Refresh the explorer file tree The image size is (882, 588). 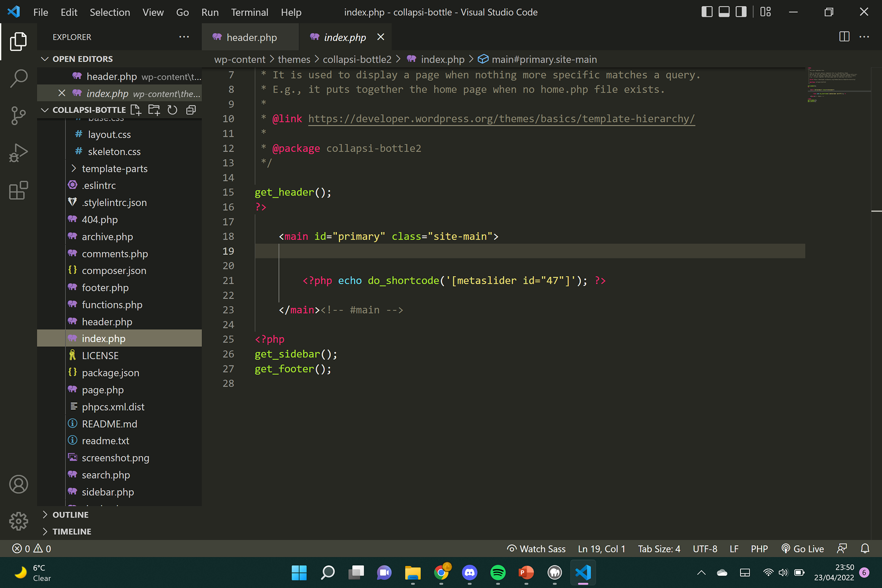(172, 110)
